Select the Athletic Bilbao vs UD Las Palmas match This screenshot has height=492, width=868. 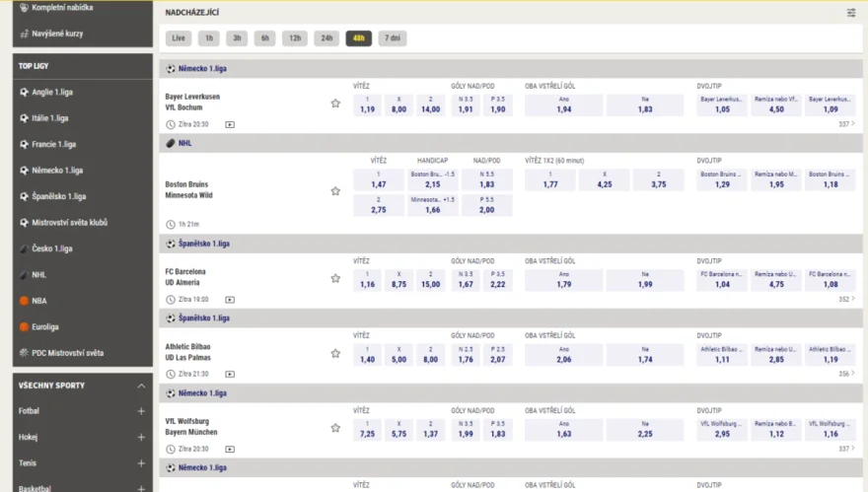[x=187, y=352]
